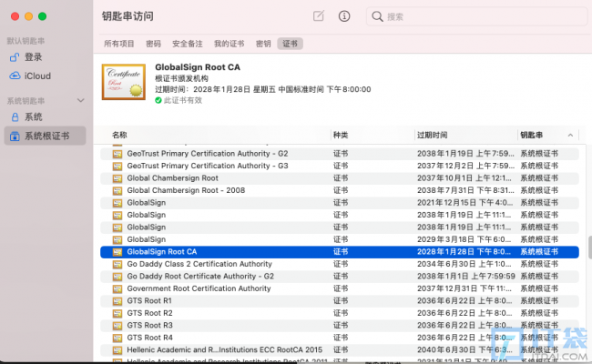Select Hellenic Academic ECC RootCA 2015 name
The image size is (592, 364).
coord(224,349)
